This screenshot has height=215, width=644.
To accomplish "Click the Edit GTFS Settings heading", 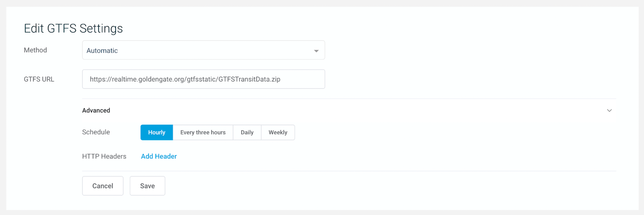I will (x=73, y=29).
